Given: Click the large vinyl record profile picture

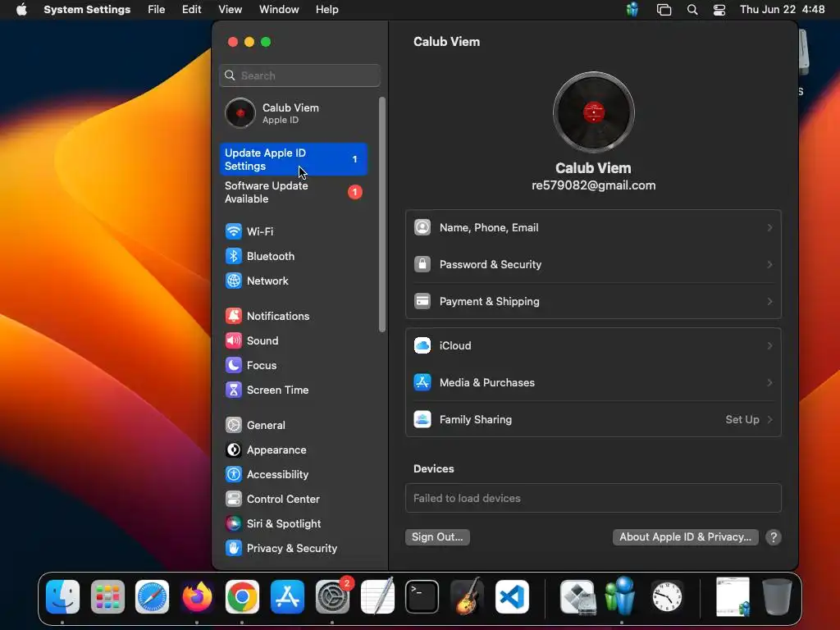Looking at the screenshot, I should click(x=594, y=112).
